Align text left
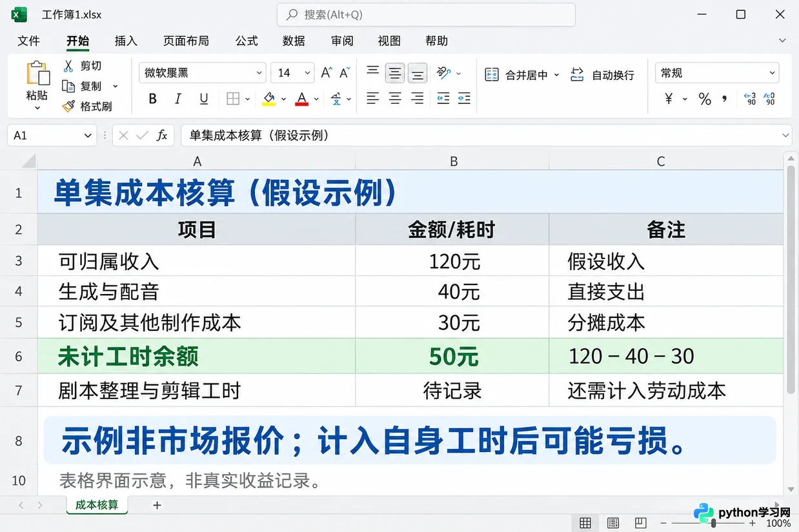This screenshot has height=532, width=799. pos(373,99)
